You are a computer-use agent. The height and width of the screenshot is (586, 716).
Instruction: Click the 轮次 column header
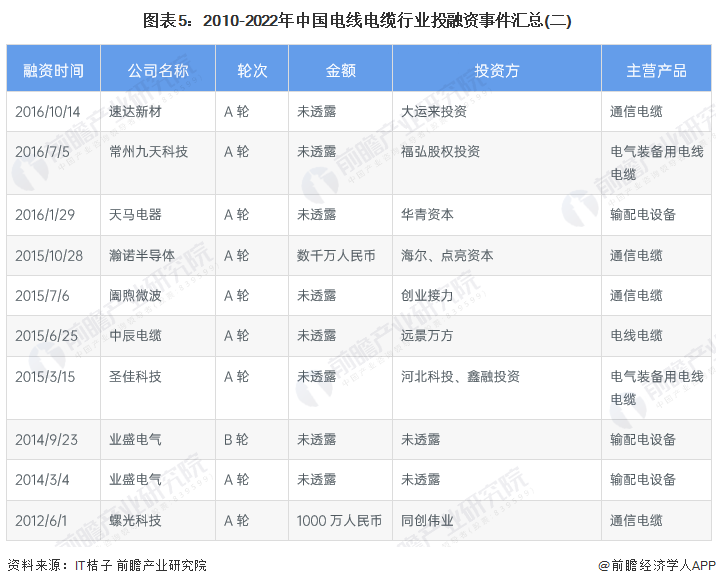(x=251, y=71)
